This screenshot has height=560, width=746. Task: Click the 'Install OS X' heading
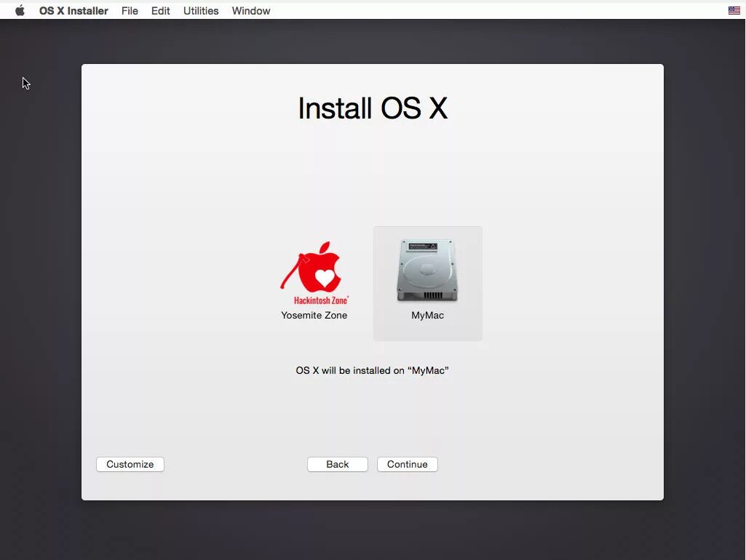click(x=373, y=108)
